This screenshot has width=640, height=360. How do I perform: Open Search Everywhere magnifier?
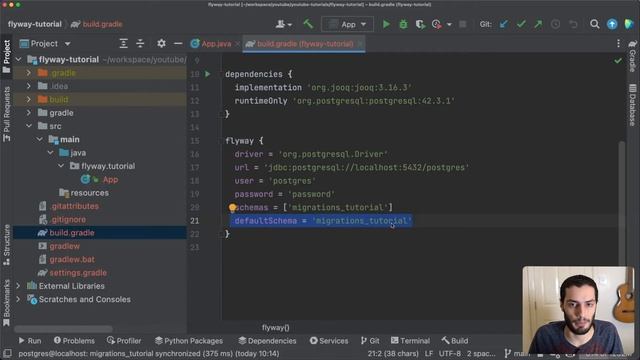point(595,24)
